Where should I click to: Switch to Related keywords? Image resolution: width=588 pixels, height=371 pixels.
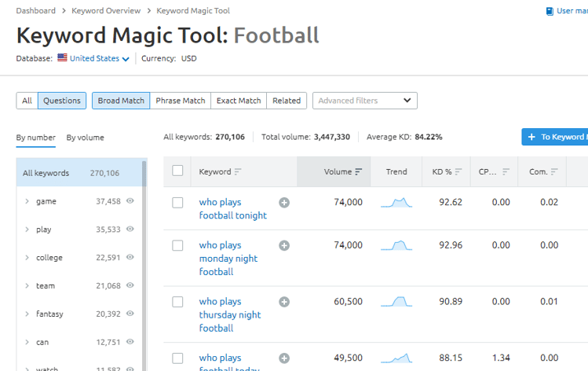(x=287, y=101)
